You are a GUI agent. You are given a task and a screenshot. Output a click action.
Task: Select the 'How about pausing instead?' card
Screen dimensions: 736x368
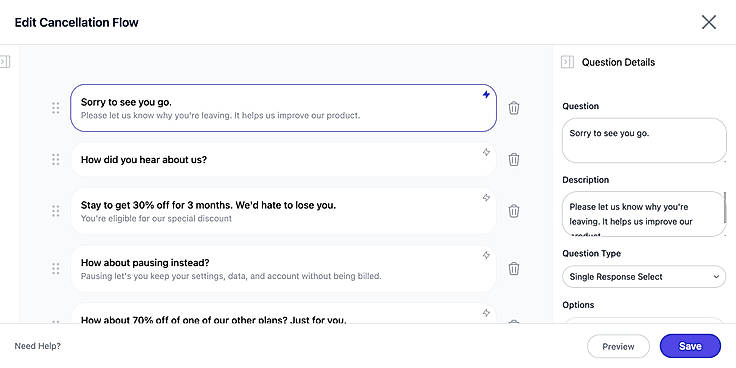tap(284, 268)
